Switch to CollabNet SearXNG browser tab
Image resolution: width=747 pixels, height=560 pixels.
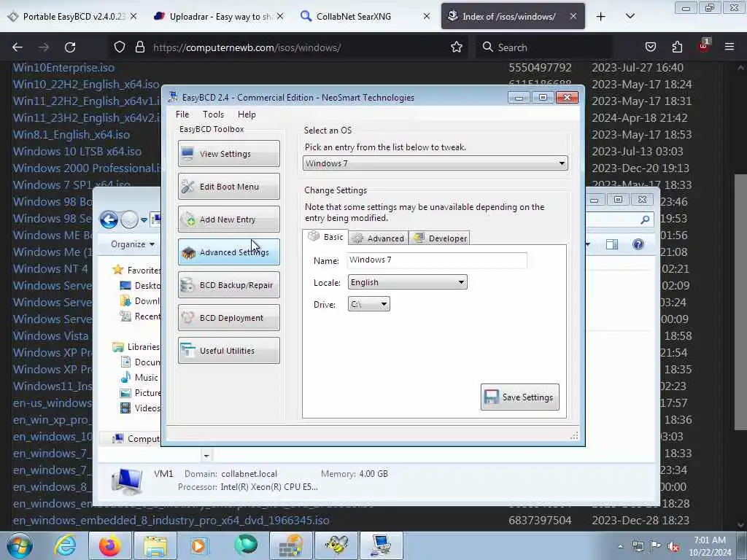pyautogui.click(x=354, y=16)
